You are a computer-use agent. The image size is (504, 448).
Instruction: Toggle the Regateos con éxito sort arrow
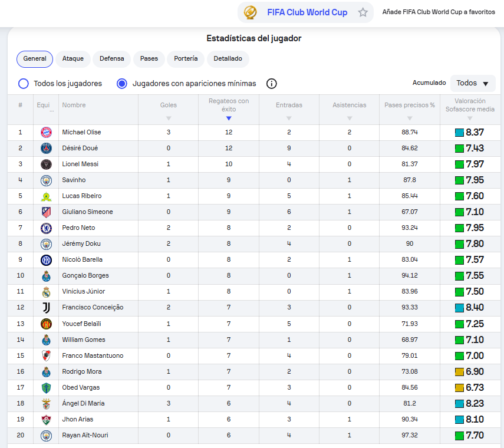tap(229, 118)
